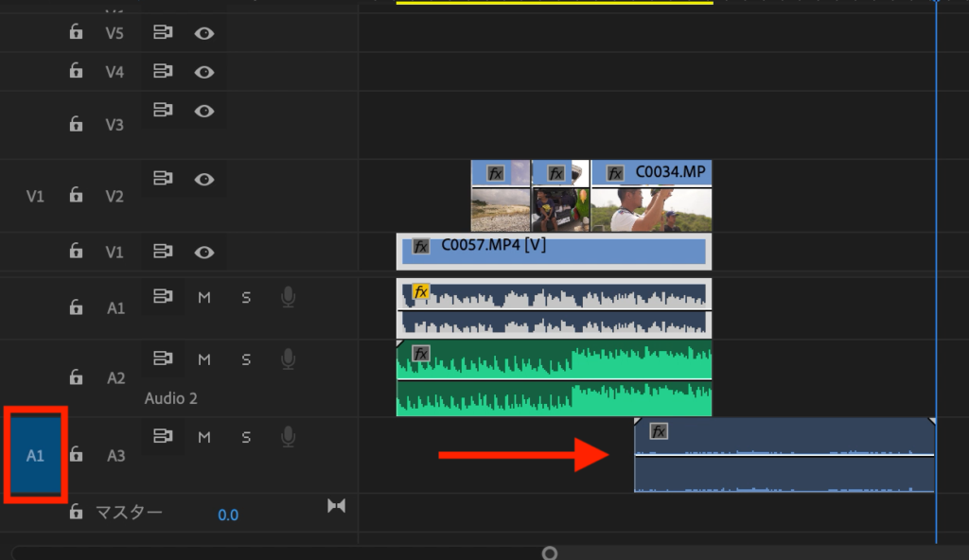Screen dimensions: 969x560
Task: Click the マスター volume value 0.0
Action: (x=228, y=515)
